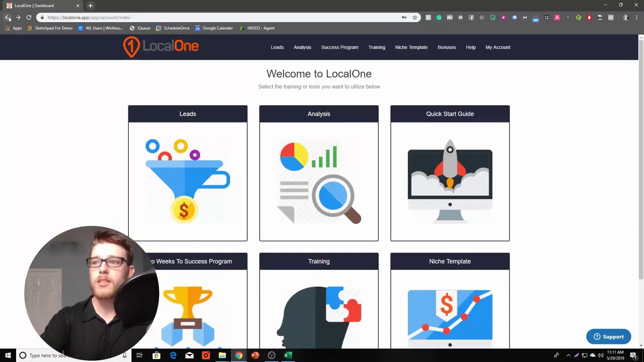
Task: Open Chrome profile avatar
Action: coord(625,18)
